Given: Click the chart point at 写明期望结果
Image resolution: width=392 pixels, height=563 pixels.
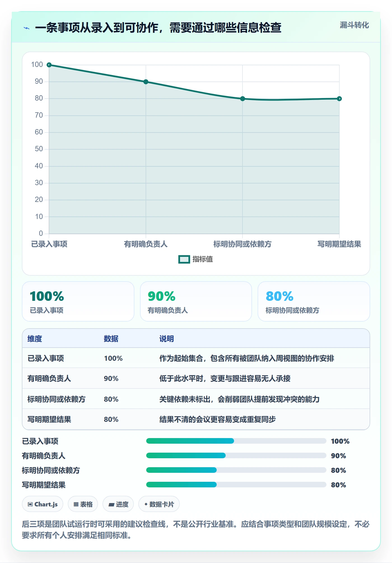Looking at the screenshot, I should [339, 99].
